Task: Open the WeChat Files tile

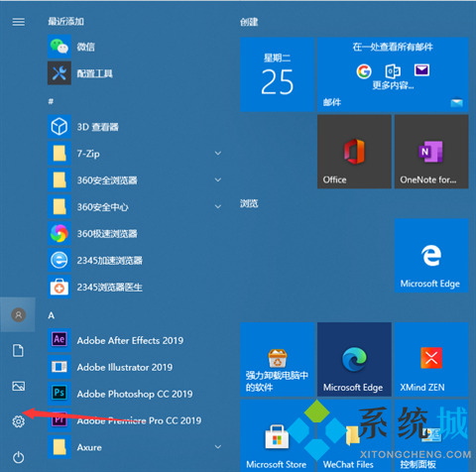Action: tap(354, 435)
